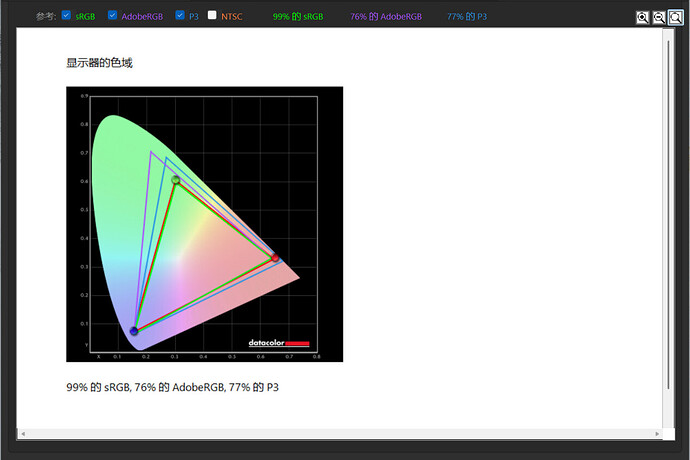The width and height of the screenshot is (690, 460).
Task: Uncheck the sRGB reference checkbox
Action: point(66,15)
